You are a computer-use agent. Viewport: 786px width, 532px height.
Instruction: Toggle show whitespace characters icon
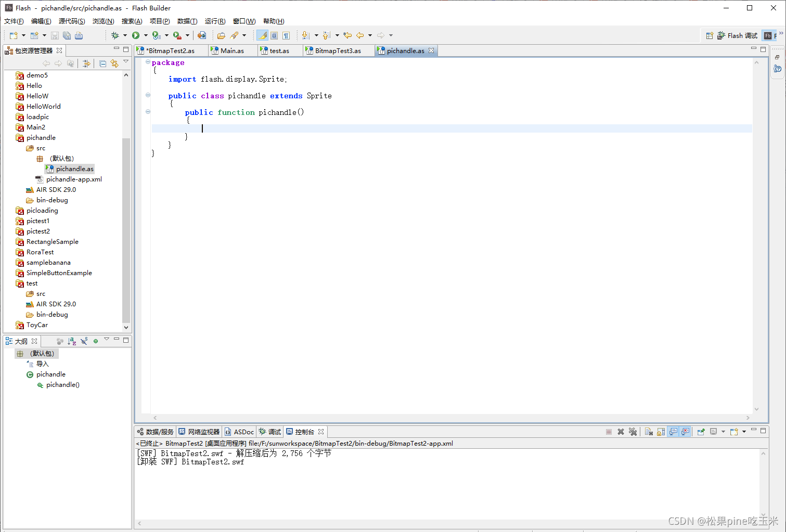click(x=286, y=35)
